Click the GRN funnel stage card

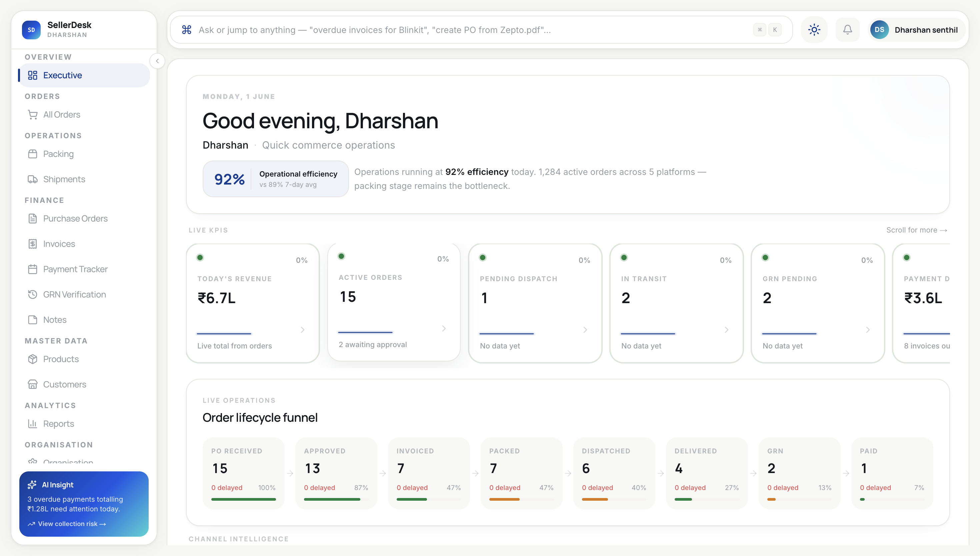800,473
